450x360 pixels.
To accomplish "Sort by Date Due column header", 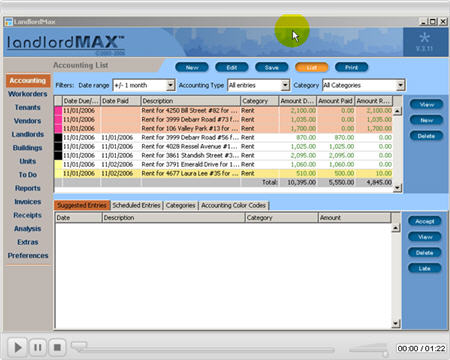I will 81,101.
